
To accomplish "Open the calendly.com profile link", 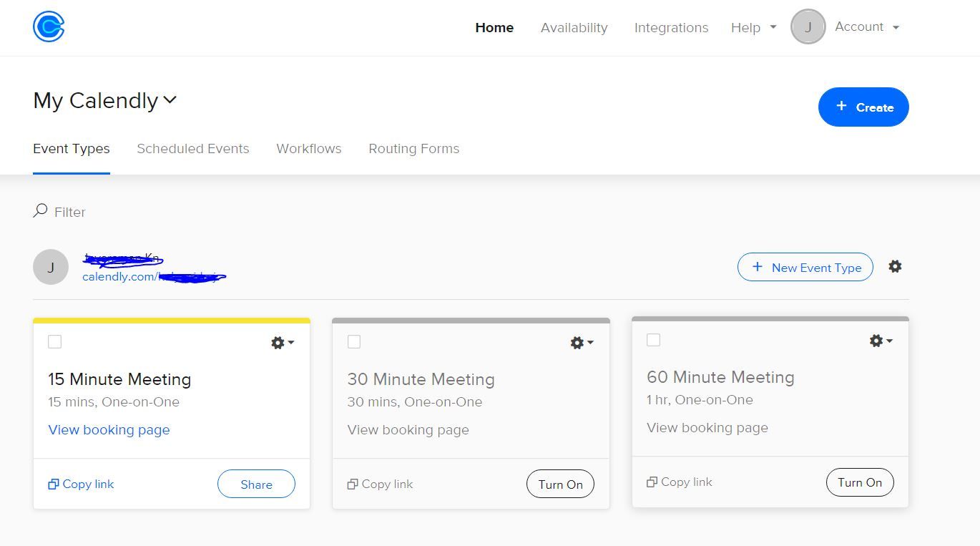I will click(154, 276).
